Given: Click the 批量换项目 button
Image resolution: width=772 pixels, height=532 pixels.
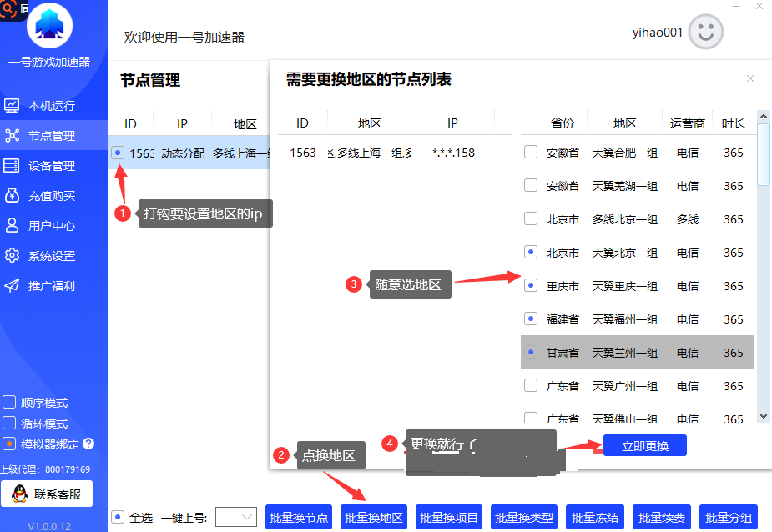Looking at the screenshot, I should point(449,517).
